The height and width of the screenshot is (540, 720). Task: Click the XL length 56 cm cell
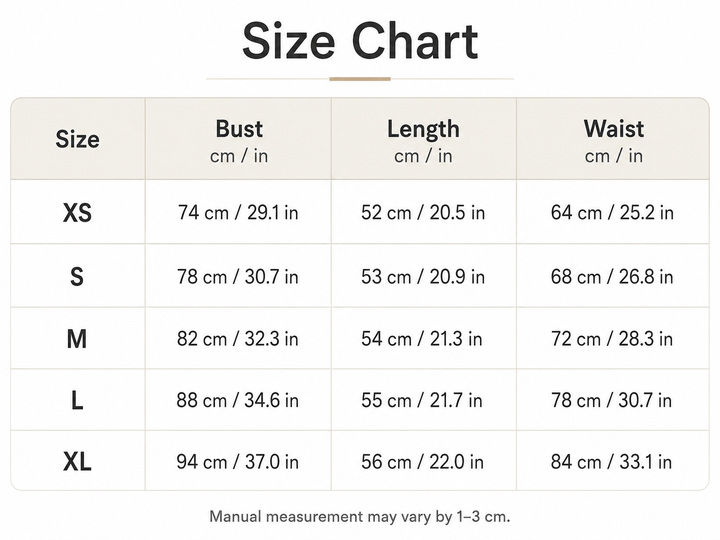[422, 462]
